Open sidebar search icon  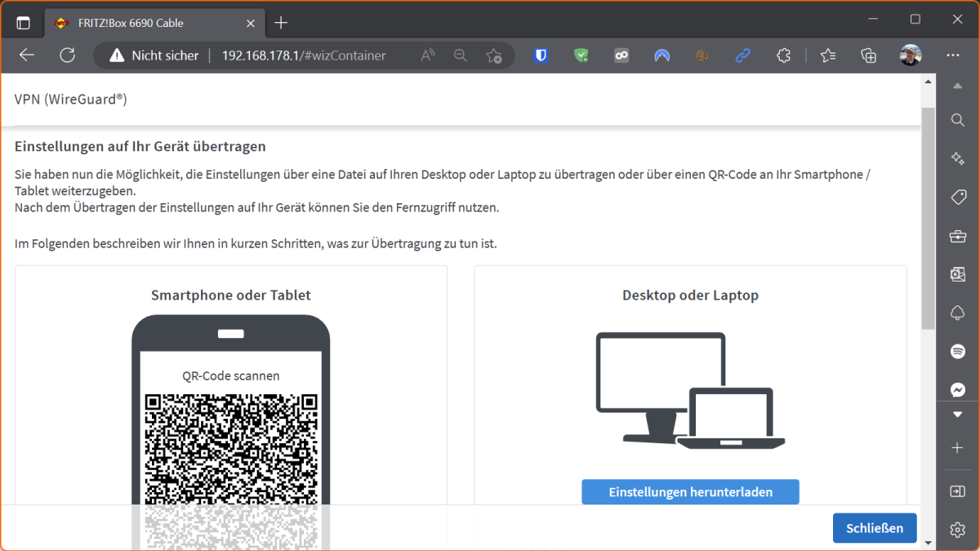pyautogui.click(x=958, y=120)
